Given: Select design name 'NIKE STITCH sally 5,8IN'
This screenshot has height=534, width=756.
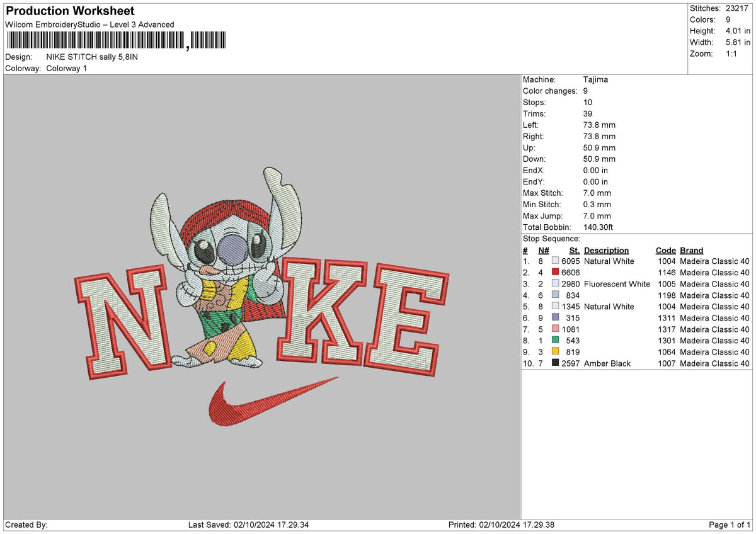Looking at the screenshot, I should pyautogui.click(x=92, y=57).
